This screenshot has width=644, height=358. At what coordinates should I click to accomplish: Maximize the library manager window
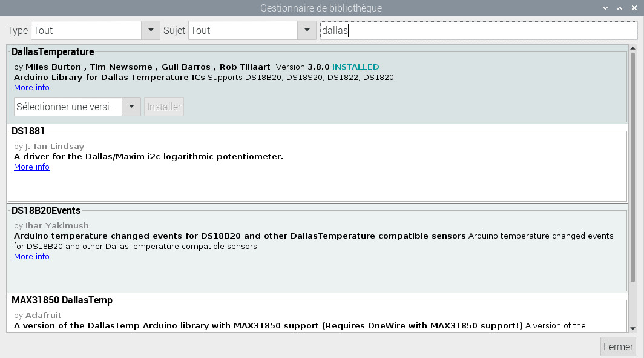[x=619, y=8]
